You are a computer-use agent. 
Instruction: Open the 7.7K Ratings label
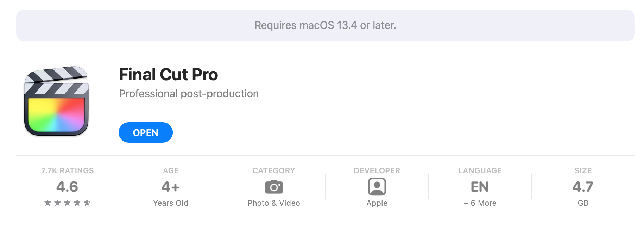tap(67, 171)
